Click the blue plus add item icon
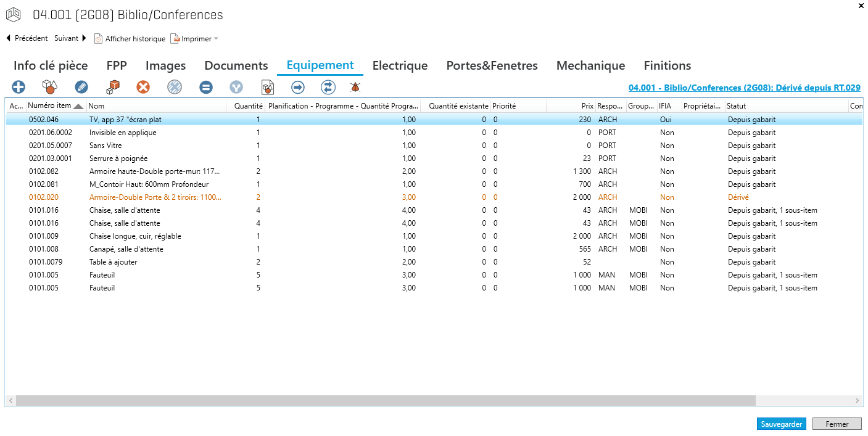This screenshot has width=868, height=436. 19,88
